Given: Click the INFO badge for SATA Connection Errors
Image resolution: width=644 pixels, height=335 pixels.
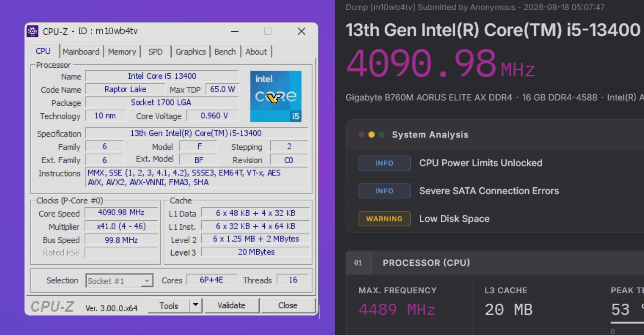Looking at the screenshot, I should point(384,191).
